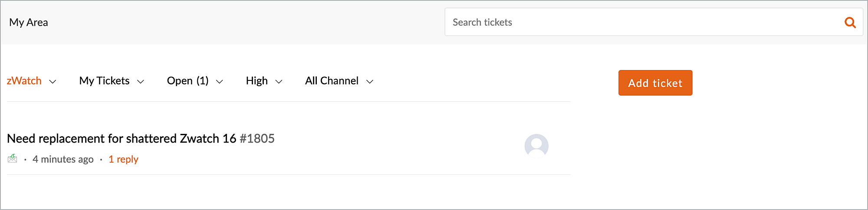The width and height of the screenshot is (868, 210).
Task: Open the shattered Zwatch 16 replacement ticket
Action: (x=122, y=139)
